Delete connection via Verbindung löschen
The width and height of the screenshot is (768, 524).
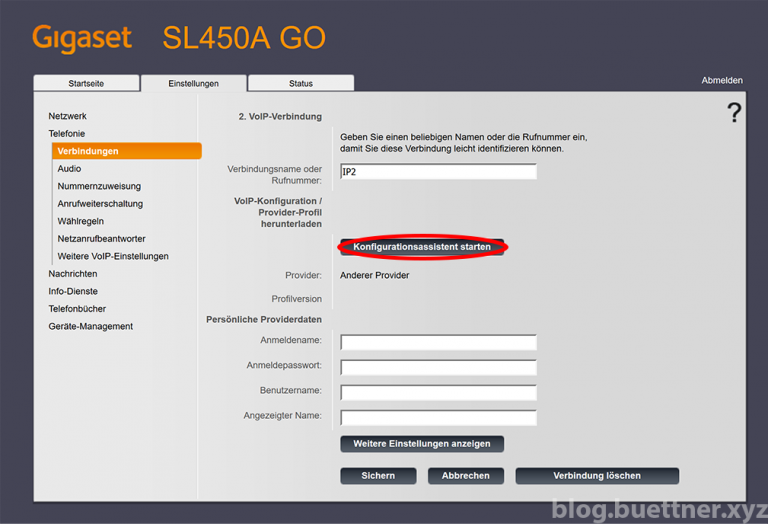coord(597,476)
